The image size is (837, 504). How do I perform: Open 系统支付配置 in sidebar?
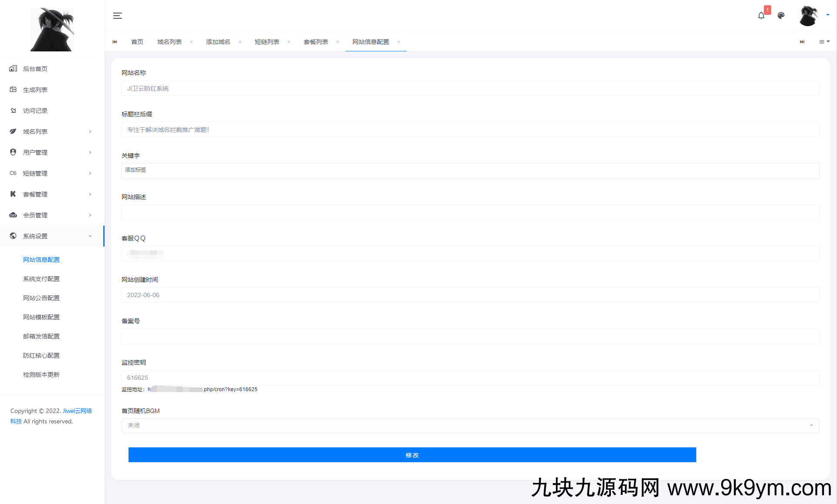[x=41, y=279]
